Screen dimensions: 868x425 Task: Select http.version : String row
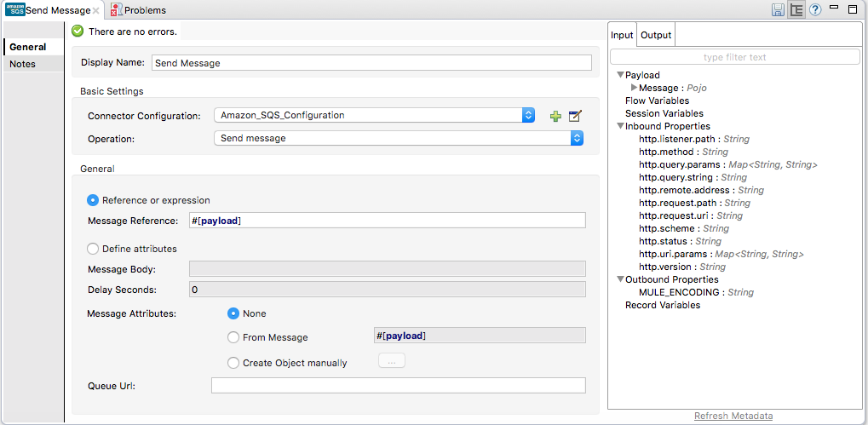click(x=682, y=267)
